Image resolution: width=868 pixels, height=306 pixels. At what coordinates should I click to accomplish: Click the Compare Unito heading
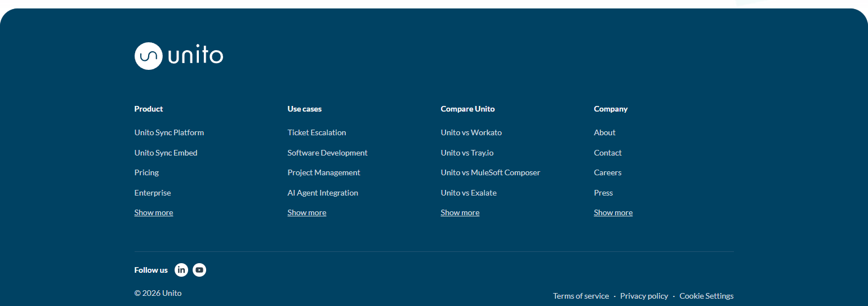(468, 109)
